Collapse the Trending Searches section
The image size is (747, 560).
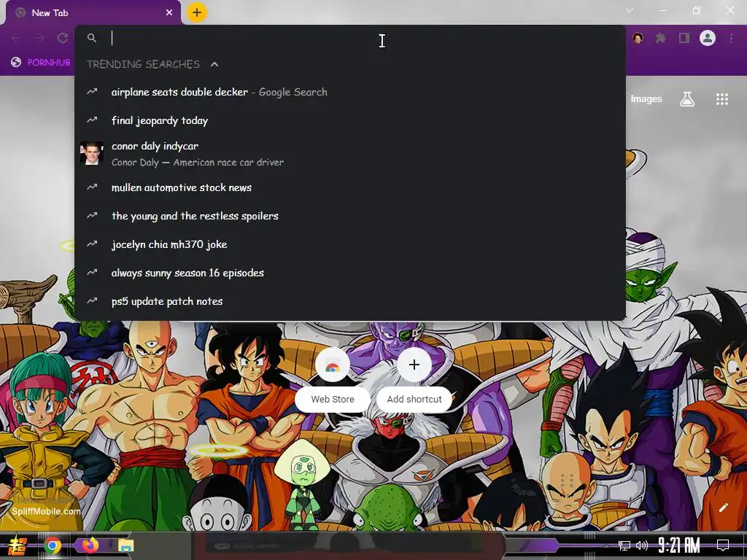214,64
